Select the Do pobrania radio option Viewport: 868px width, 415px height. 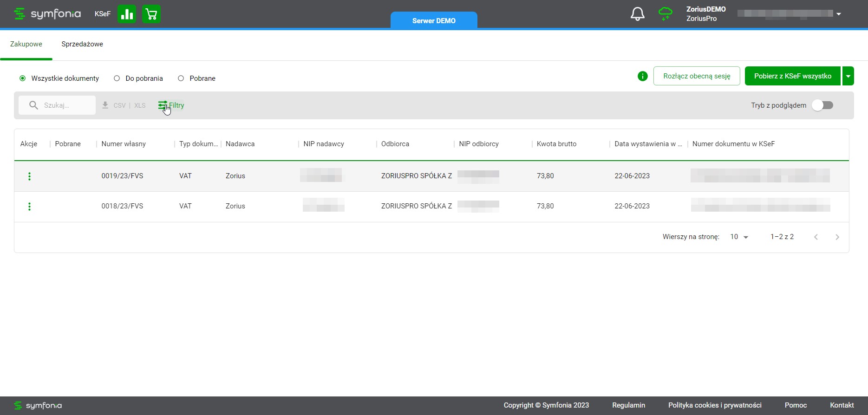[x=117, y=78]
